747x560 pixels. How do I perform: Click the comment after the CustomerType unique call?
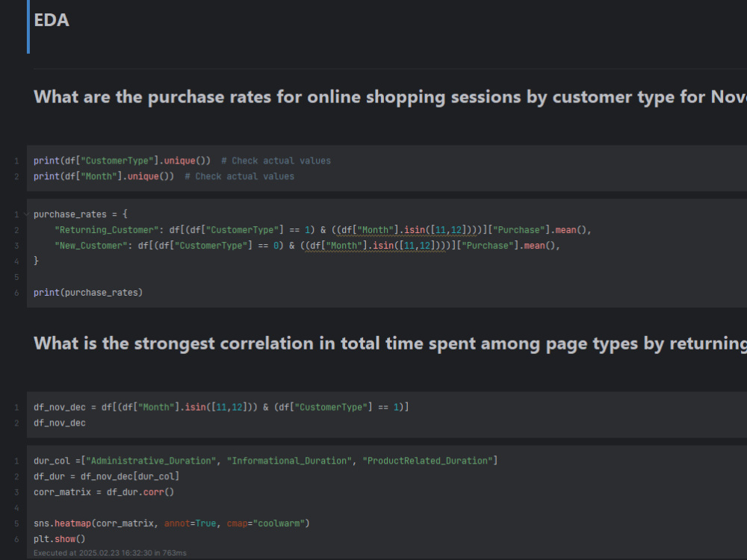coord(276,161)
